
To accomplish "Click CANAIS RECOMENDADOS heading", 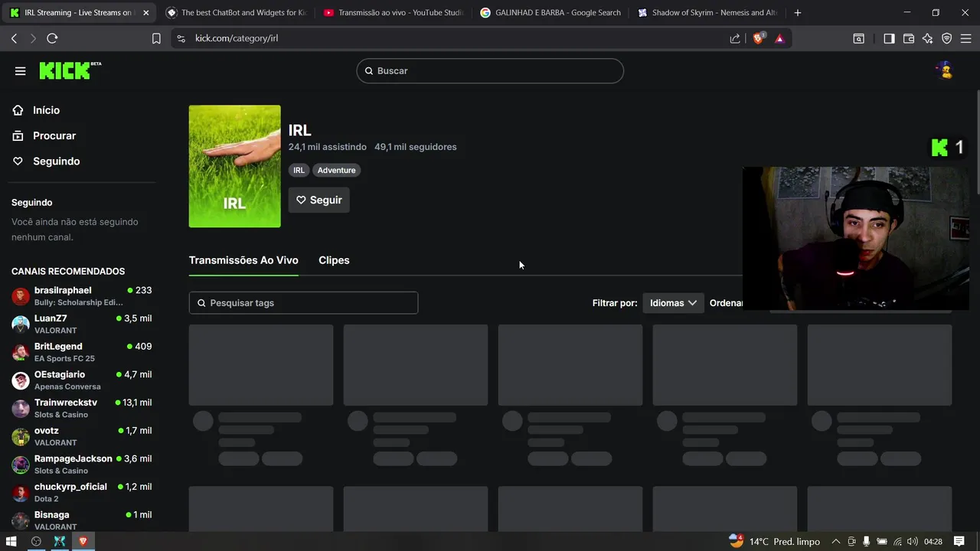I will (x=68, y=272).
